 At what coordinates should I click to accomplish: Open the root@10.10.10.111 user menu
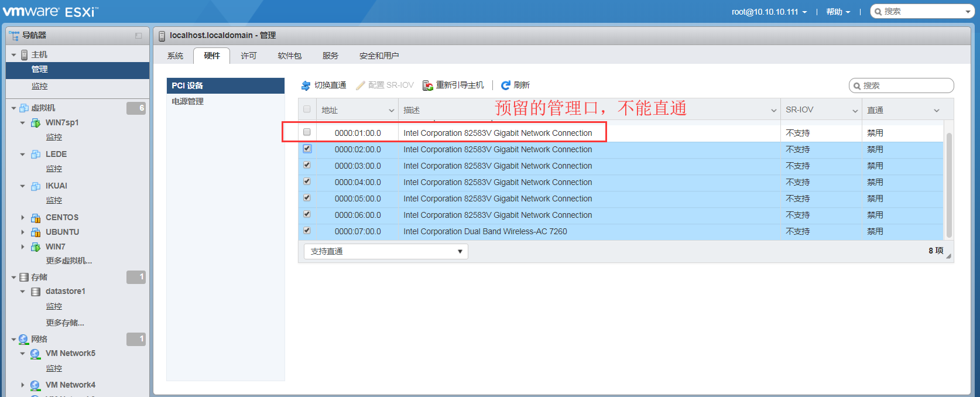click(x=769, y=12)
